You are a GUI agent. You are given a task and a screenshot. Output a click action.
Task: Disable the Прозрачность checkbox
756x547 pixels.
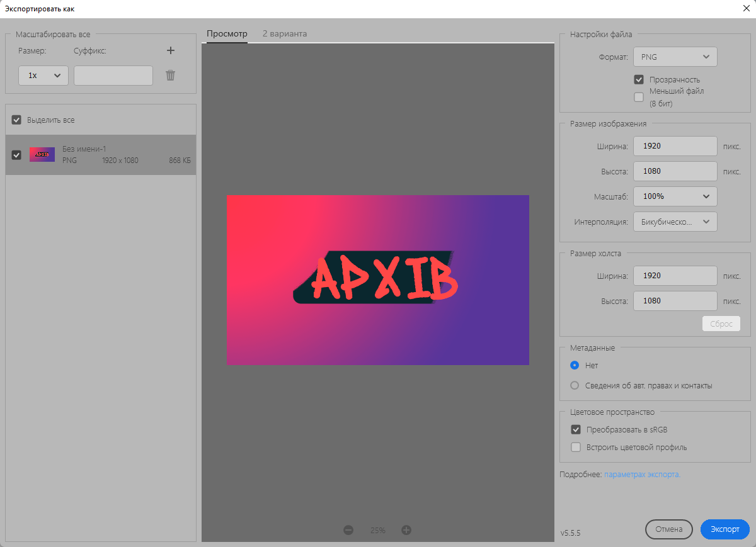point(639,80)
